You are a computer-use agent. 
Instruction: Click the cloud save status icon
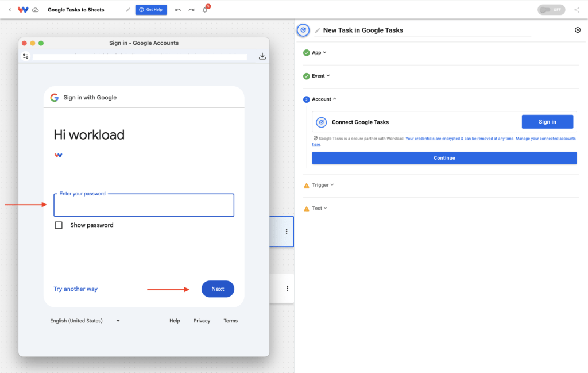[35, 10]
